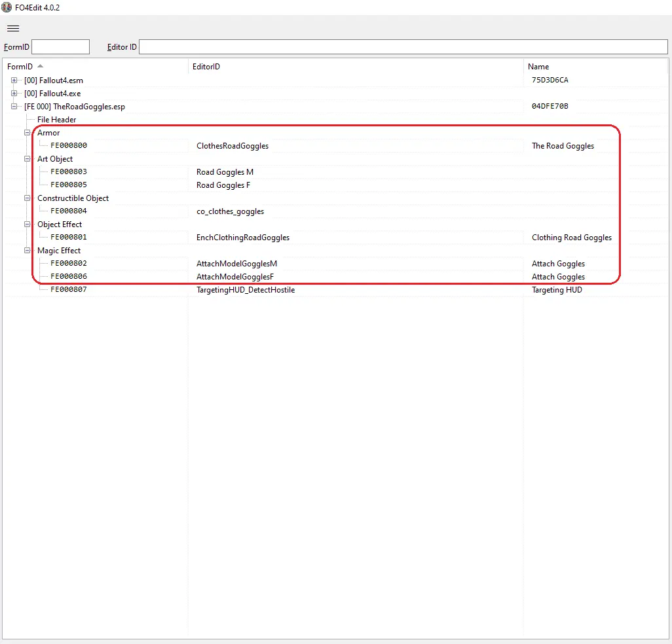Select record FE000806
This screenshot has width=672, height=644.
pyautogui.click(x=69, y=276)
